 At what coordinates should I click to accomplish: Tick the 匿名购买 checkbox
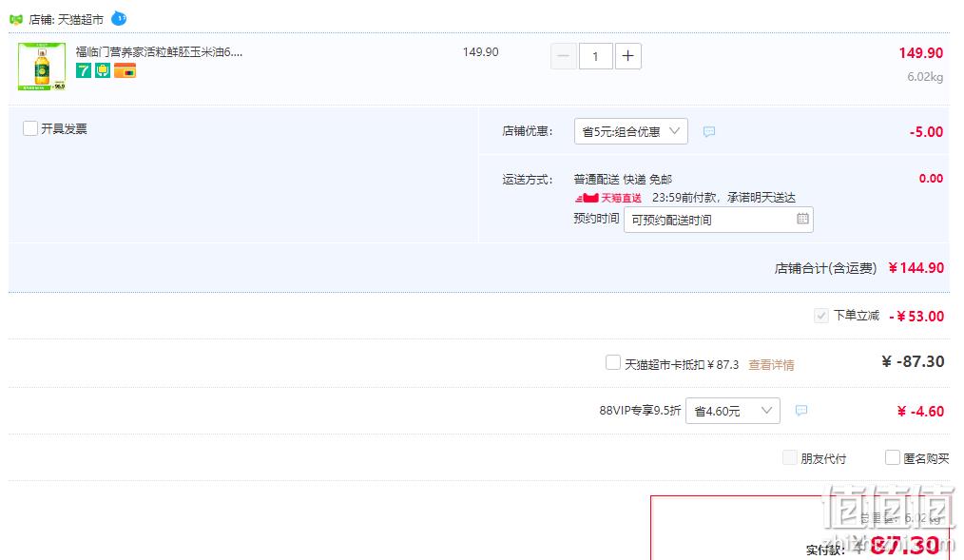[892, 457]
